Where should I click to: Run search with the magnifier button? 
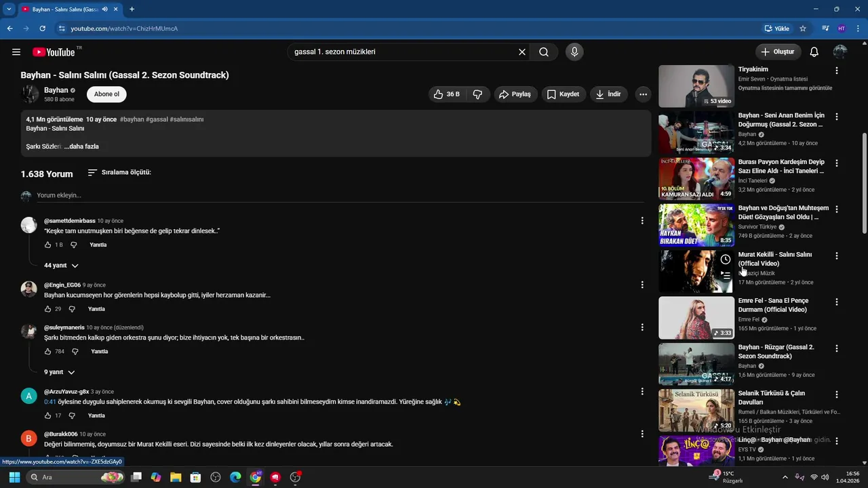point(544,52)
